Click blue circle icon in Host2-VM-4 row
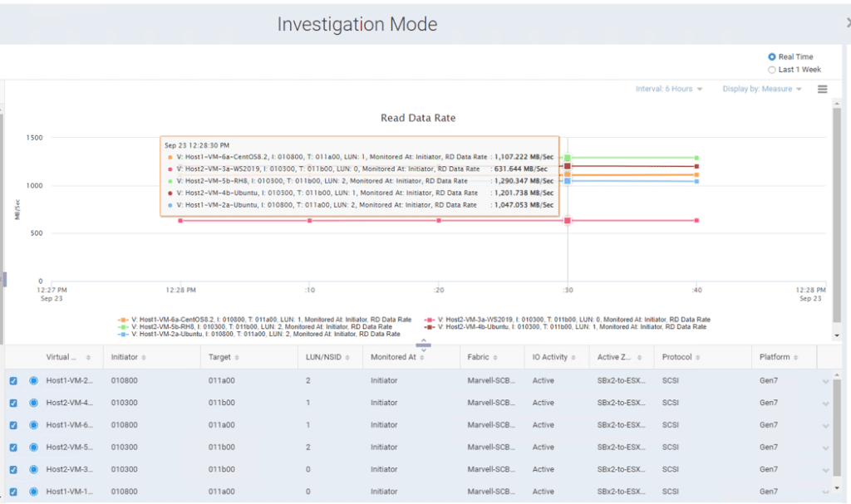The image size is (851, 504). pyautogui.click(x=33, y=403)
